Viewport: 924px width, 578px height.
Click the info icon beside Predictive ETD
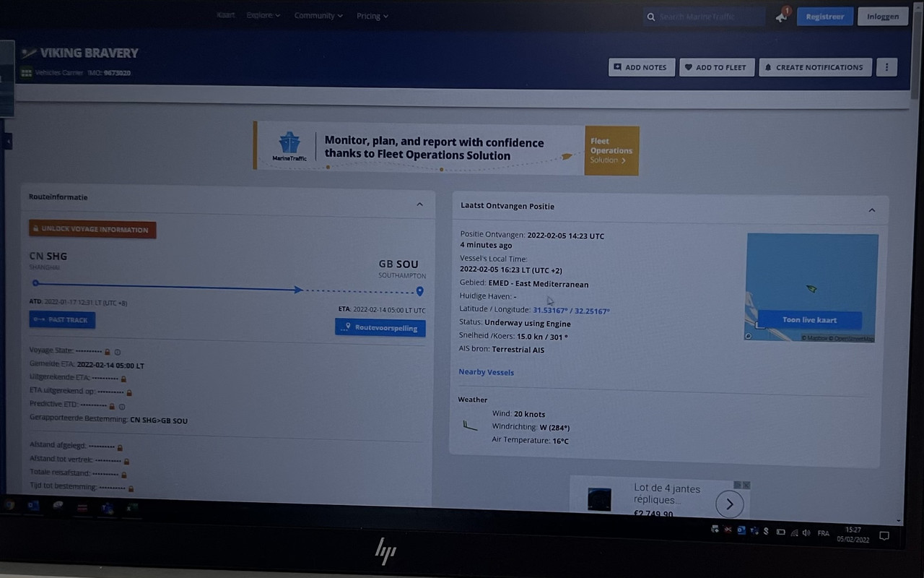tap(121, 406)
